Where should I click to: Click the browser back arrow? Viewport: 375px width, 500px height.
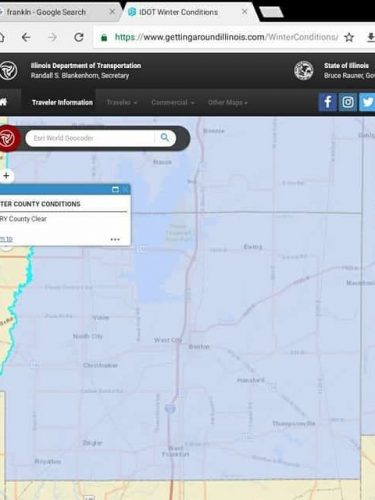coord(26,37)
